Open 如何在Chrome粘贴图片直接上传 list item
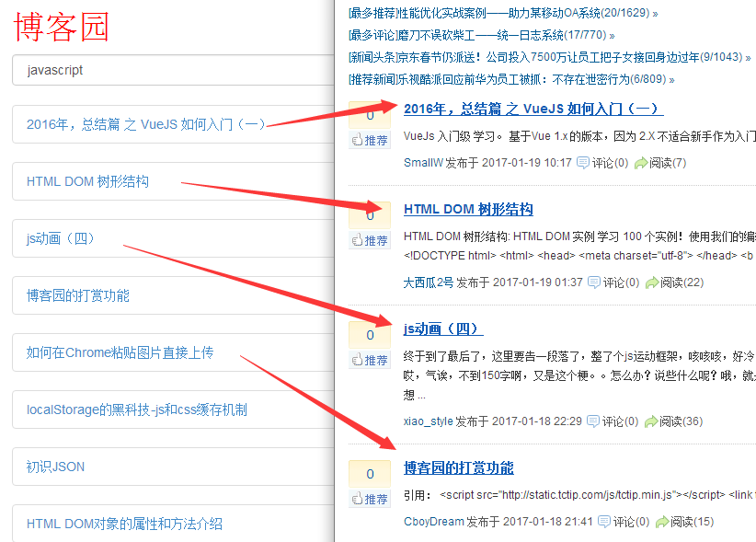The height and width of the screenshot is (542, 756). (174, 352)
